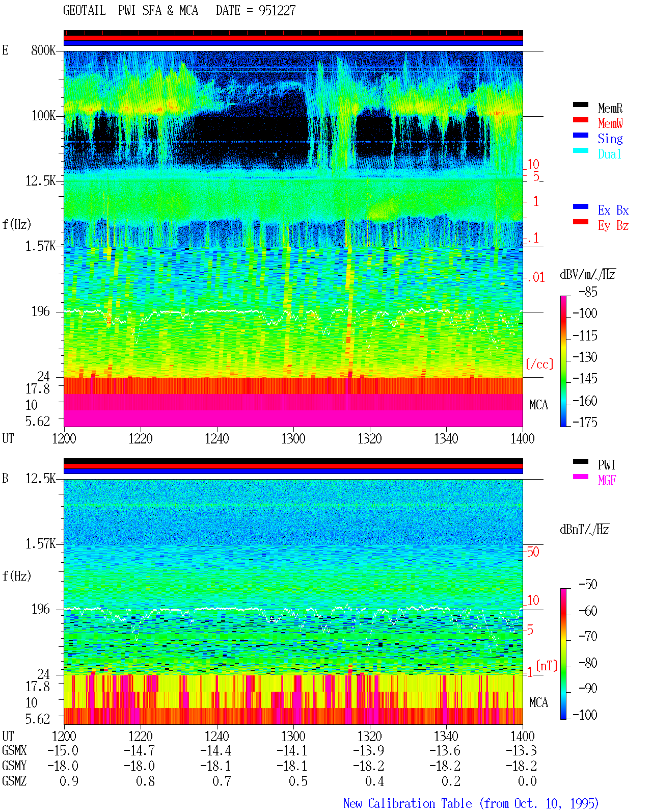The width and height of the screenshot is (652, 812).
Task: Click the plot title 'GEOTAIL PWI SFA & MCA'
Action: (x=130, y=11)
